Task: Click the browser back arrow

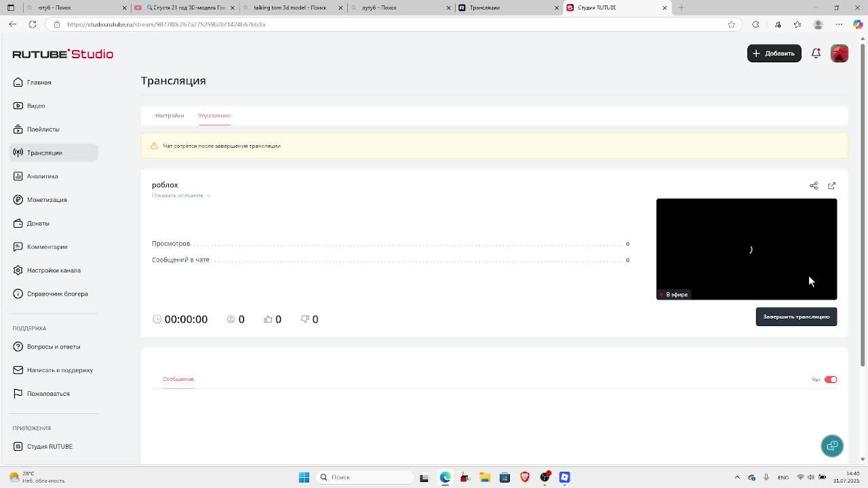Action: coord(13,24)
